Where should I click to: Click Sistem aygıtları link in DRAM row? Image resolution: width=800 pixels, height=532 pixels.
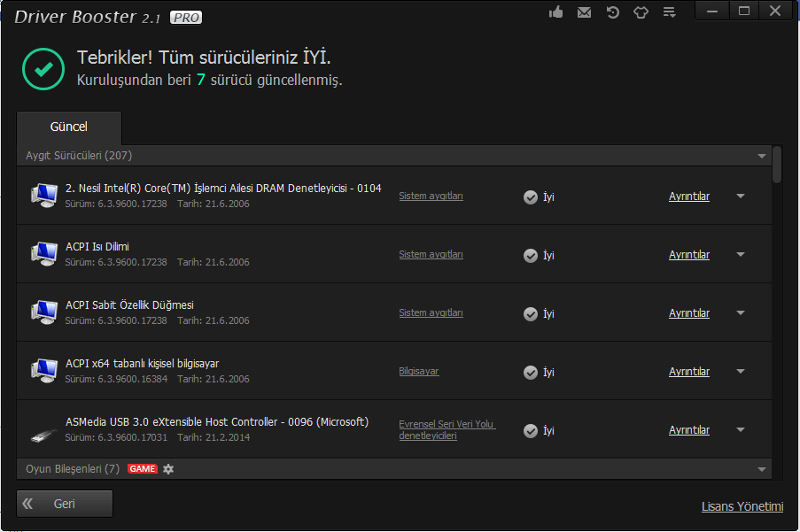coord(431,197)
